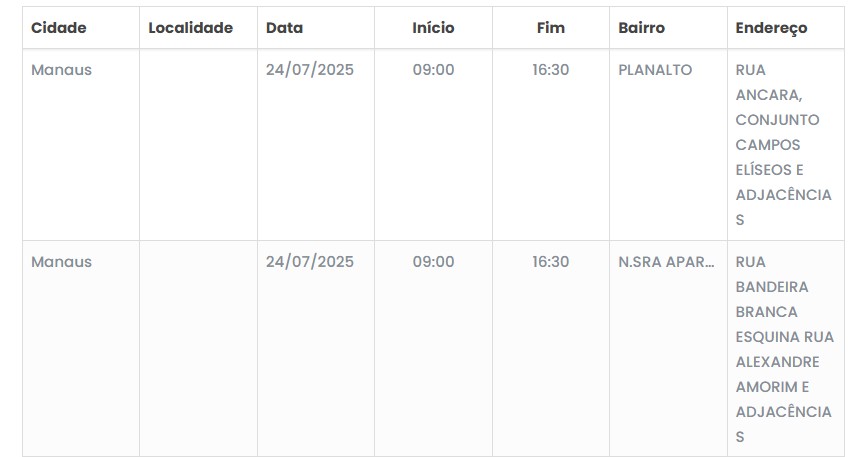
Task: Select Manaus cell in second row
Action: pyautogui.click(x=61, y=262)
